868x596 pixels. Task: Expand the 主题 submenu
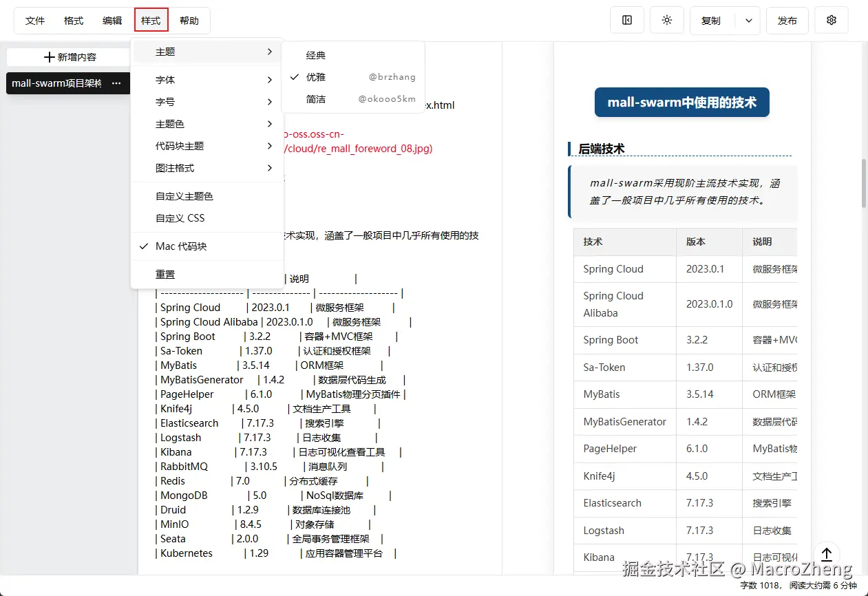[x=207, y=52]
